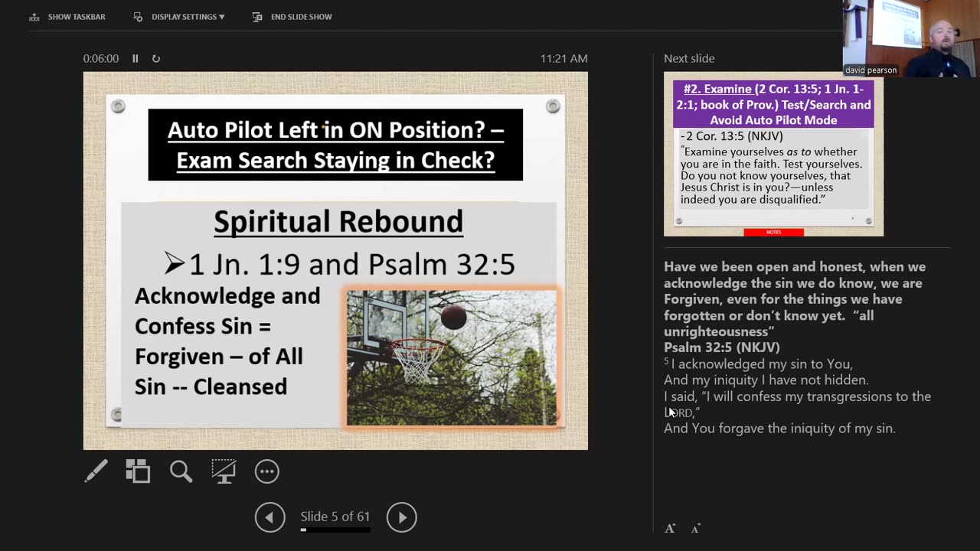Click the Show Taskbar icon
The image size is (980, 551).
[34, 17]
